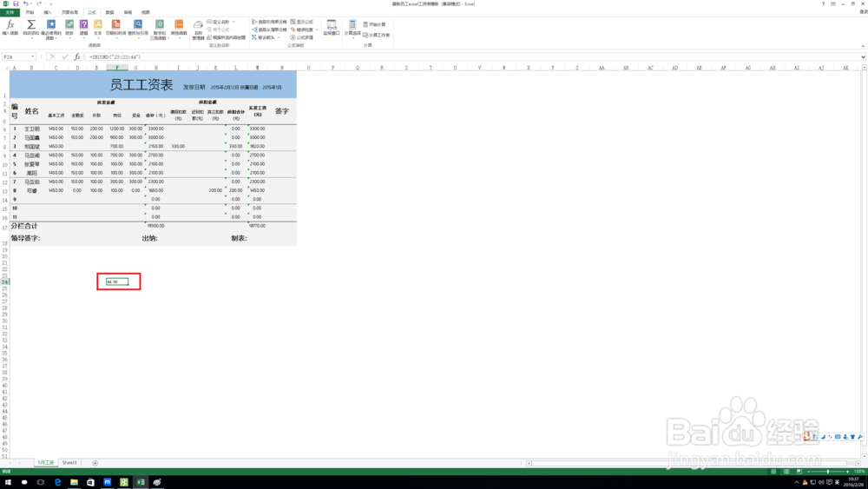Switch to the Review (审阅) tab
868x489 pixels.
pyautogui.click(x=128, y=12)
